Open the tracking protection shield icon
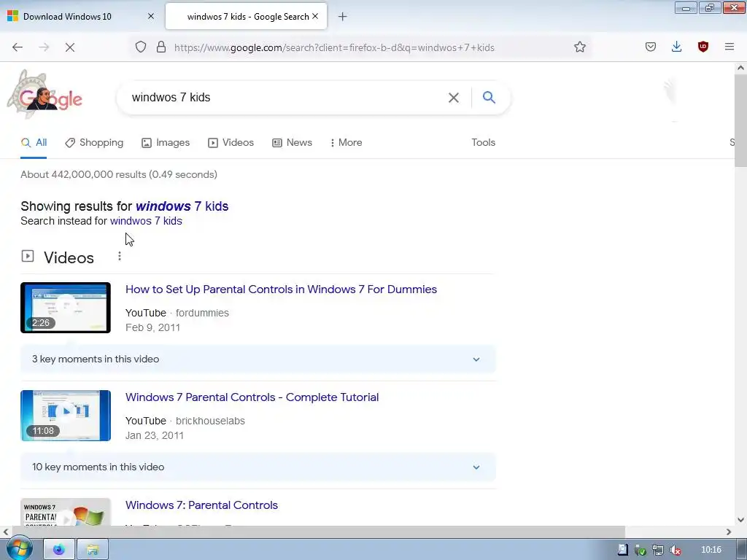Image resolution: width=747 pixels, height=560 pixels. [141, 47]
